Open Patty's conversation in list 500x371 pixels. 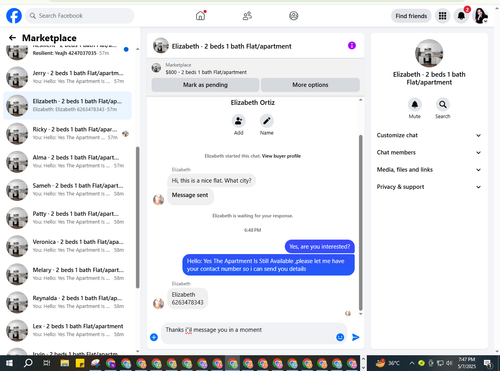coord(67,218)
